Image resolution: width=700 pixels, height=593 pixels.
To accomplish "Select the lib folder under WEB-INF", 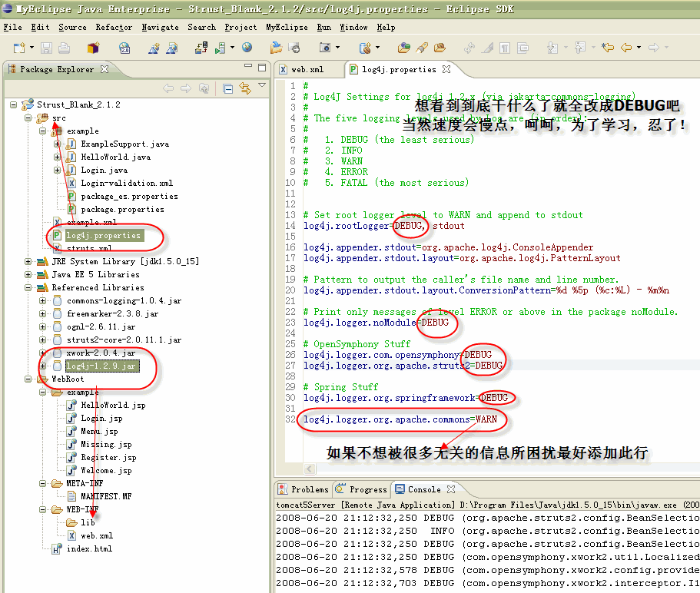I will pos(88,522).
